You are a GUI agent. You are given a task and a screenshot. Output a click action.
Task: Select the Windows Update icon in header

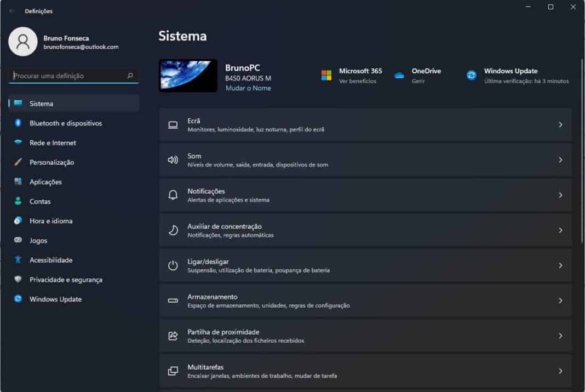coord(471,75)
